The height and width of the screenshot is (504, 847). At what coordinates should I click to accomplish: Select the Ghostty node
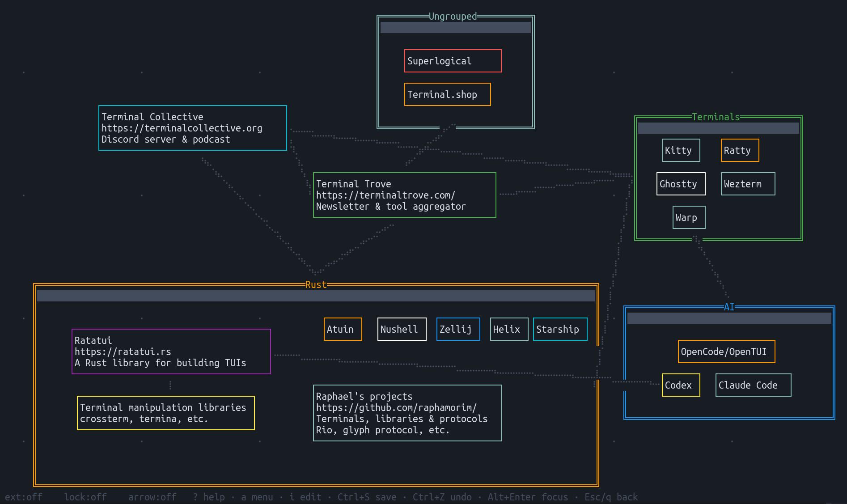point(681,184)
